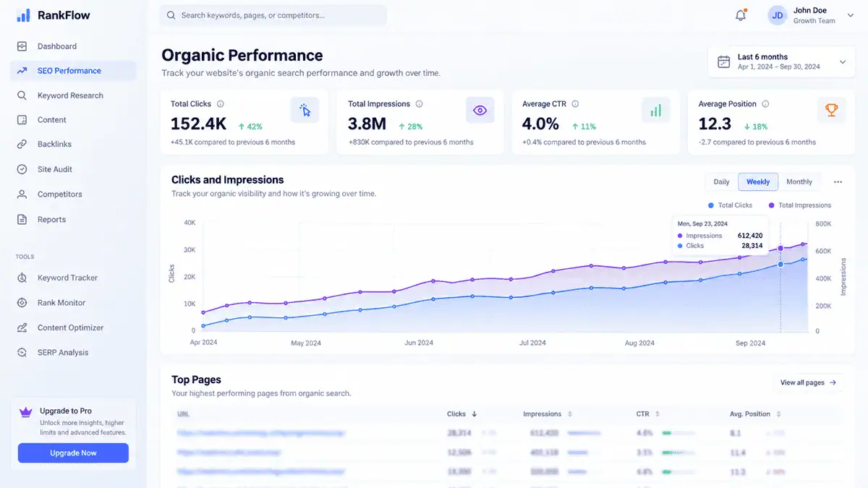Click the info icon beside Total Clicks
The width and height of the screenshot is (868, 488).
[x=221, y=104]
